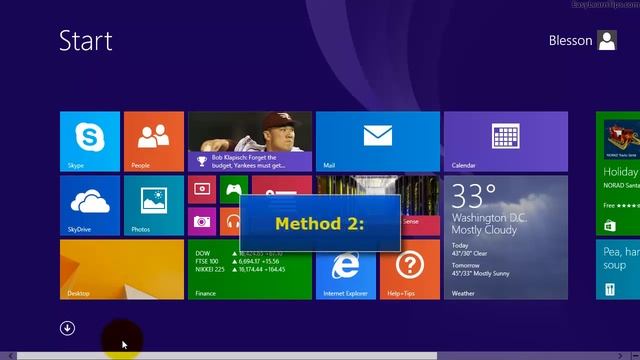The width and height of the screenshot is (640, 360).
Task: Open the Photos tile
Action: [x=154, y=205]
